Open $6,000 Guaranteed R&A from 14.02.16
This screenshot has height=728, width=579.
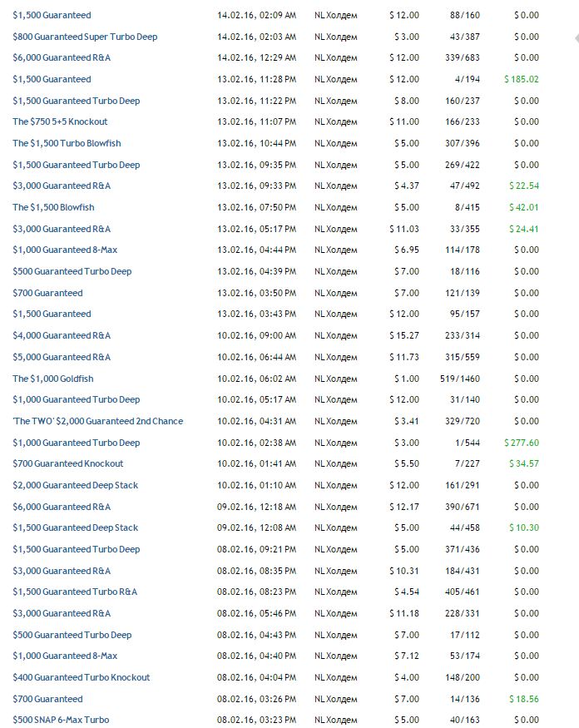point(62,57)
